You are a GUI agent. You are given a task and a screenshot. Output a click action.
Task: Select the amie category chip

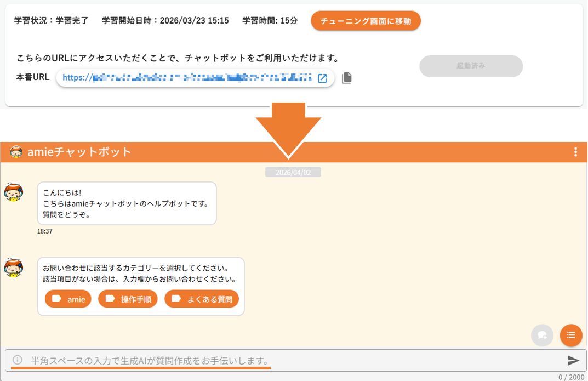68,299
